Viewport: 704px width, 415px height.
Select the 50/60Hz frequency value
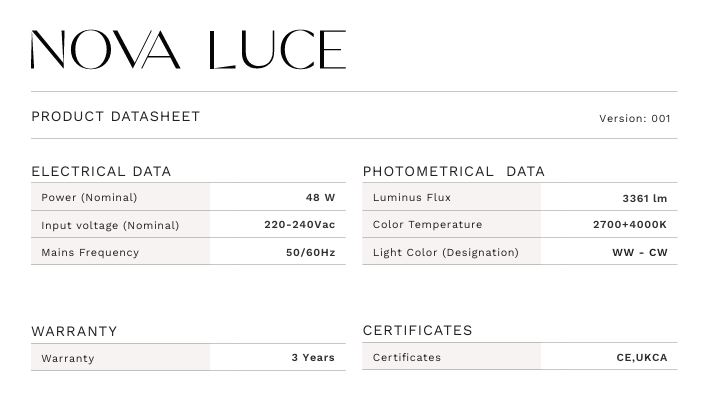(x=310, y=252)
